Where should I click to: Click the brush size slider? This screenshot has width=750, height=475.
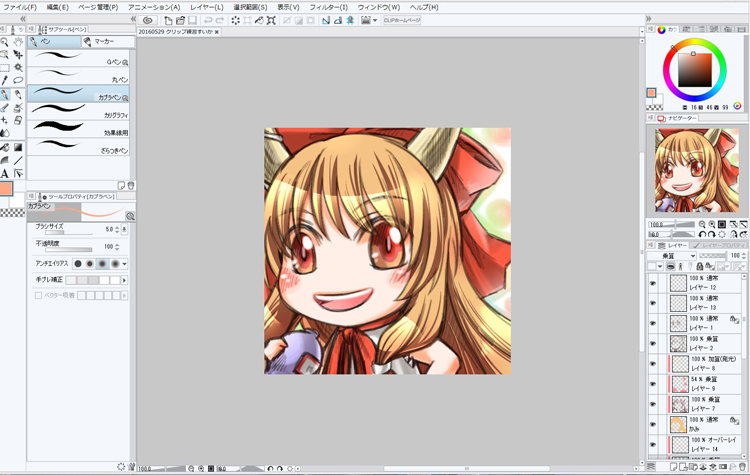tap(69, 233)
